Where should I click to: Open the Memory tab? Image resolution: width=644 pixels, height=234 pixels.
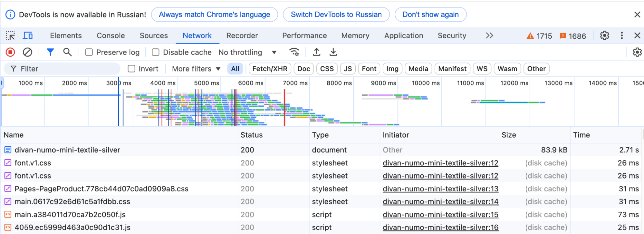(x=355, y=35)
